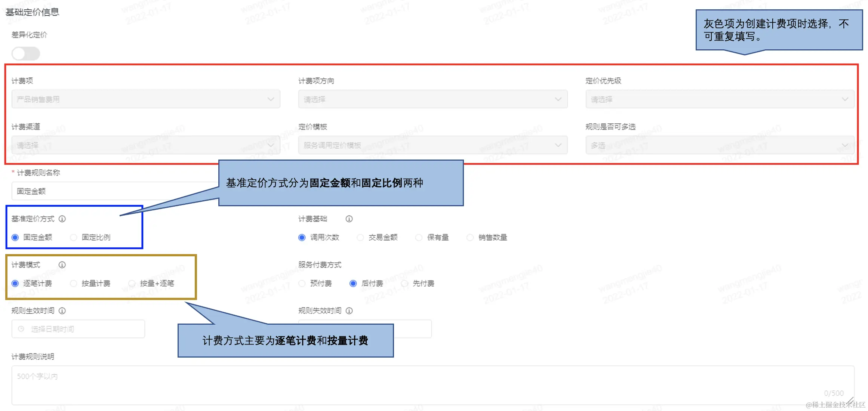
Task: Click the info icon beside 规则生效时间
Action: 62,311
